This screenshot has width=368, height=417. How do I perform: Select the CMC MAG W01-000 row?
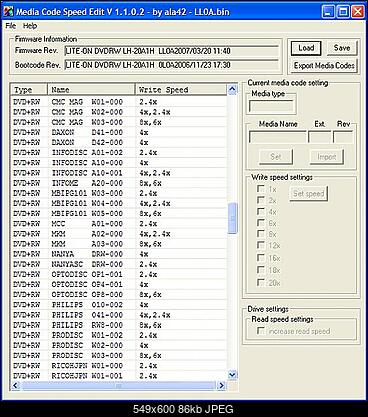click(119, 102)
